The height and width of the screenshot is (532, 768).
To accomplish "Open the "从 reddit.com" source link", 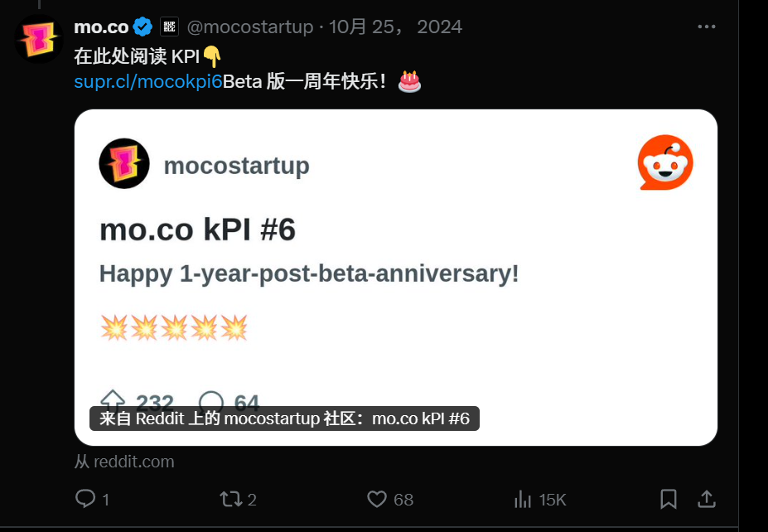I will click(x=124, y=462).
